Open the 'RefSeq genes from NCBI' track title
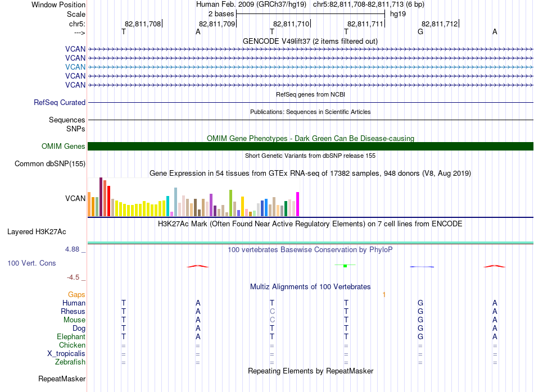This screenshot has width=534, height=392. [x=310, y=94]
